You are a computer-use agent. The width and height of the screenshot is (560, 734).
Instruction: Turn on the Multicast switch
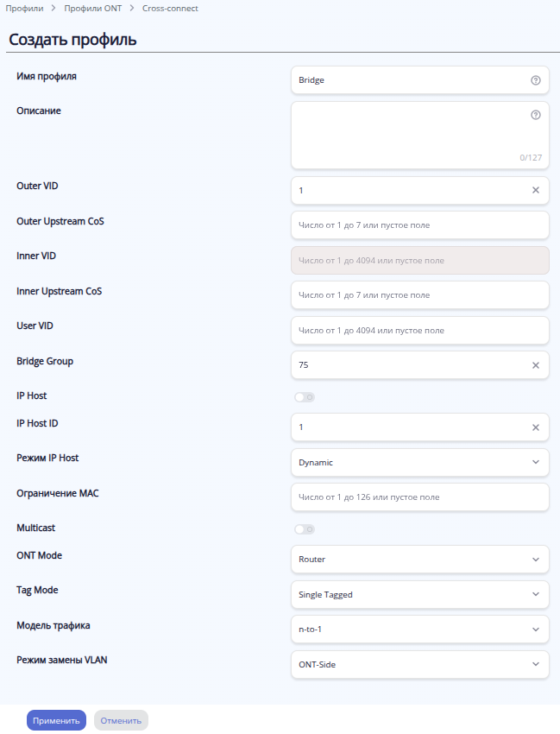(x=304, y=528)
